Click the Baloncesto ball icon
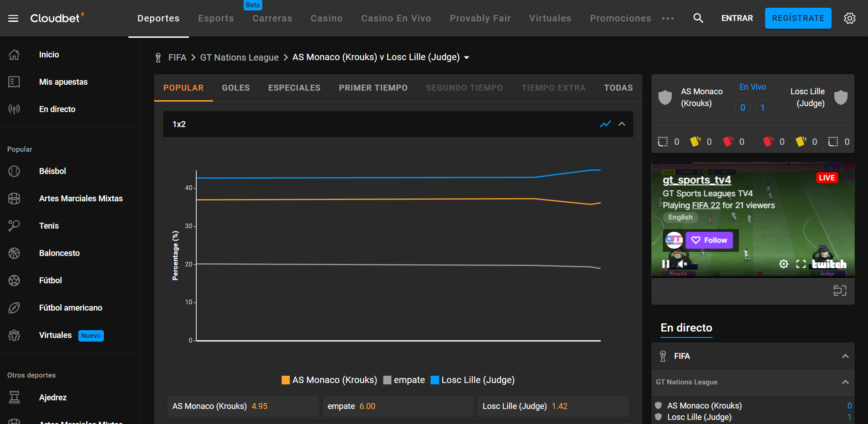The height and width of the screenshot is (424, 868). 14,253
